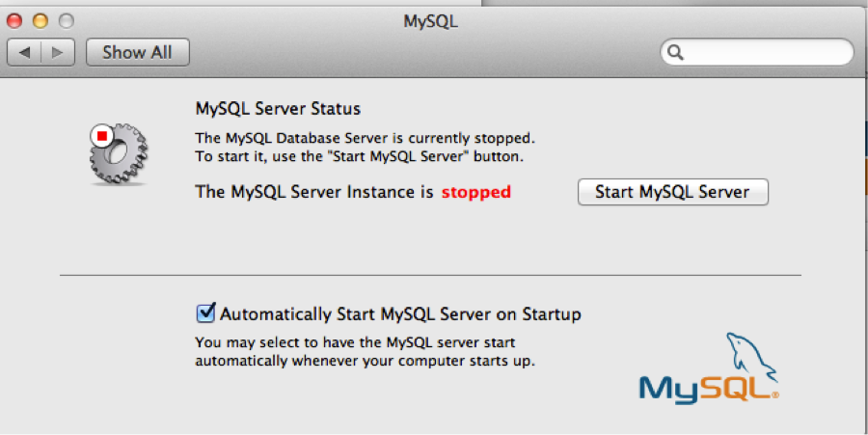Close the MySQL preferences window

click(x=19, y=19)
